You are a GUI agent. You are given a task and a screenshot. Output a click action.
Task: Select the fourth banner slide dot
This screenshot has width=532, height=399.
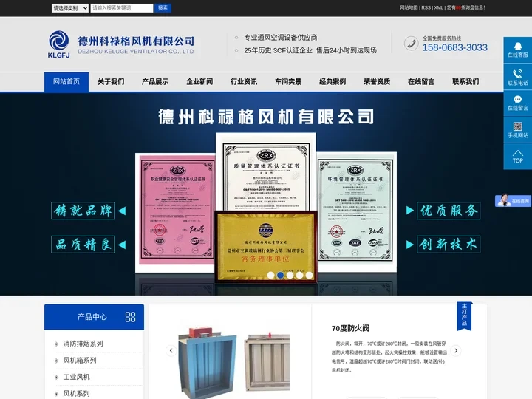coord(299,275)
